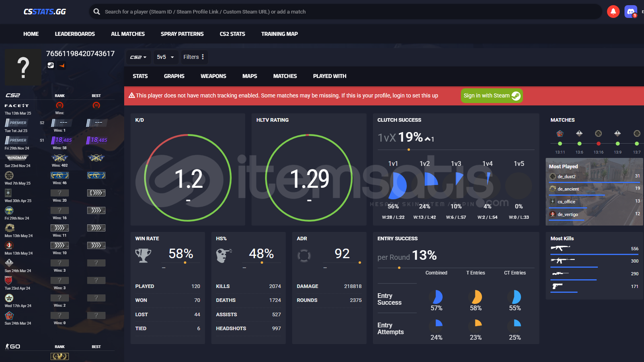Click the warning triangle in red banner

click(132, 95)
